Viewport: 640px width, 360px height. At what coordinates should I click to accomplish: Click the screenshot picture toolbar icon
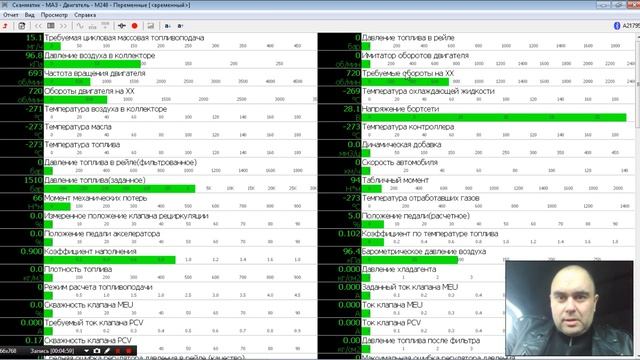(x=151, y=26)
